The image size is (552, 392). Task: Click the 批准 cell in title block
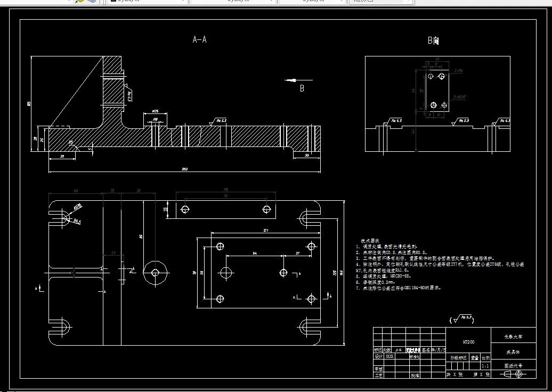pyautogui.click(x=415, y=375)
